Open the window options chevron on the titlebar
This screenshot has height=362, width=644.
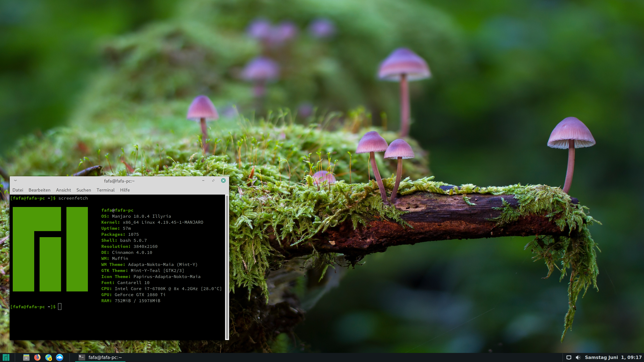coord(15,180)
